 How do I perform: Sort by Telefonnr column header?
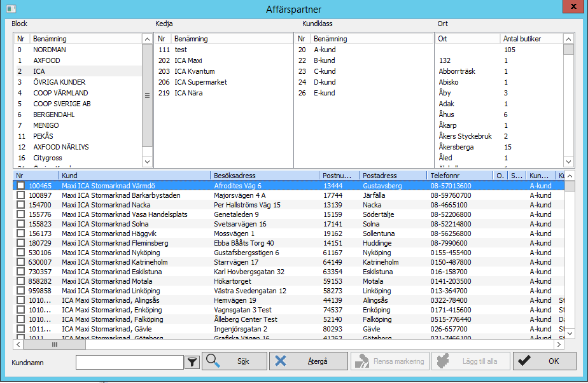click(x=459, y=176)
